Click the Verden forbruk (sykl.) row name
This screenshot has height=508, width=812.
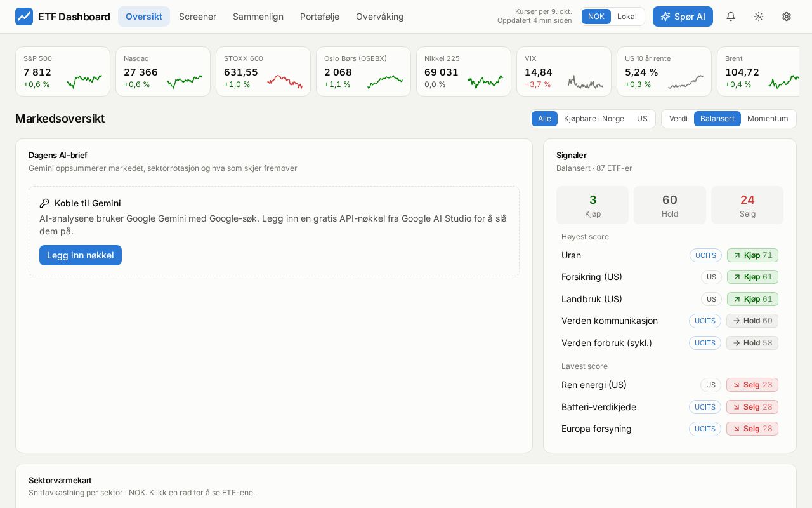[x=606, y=343]
